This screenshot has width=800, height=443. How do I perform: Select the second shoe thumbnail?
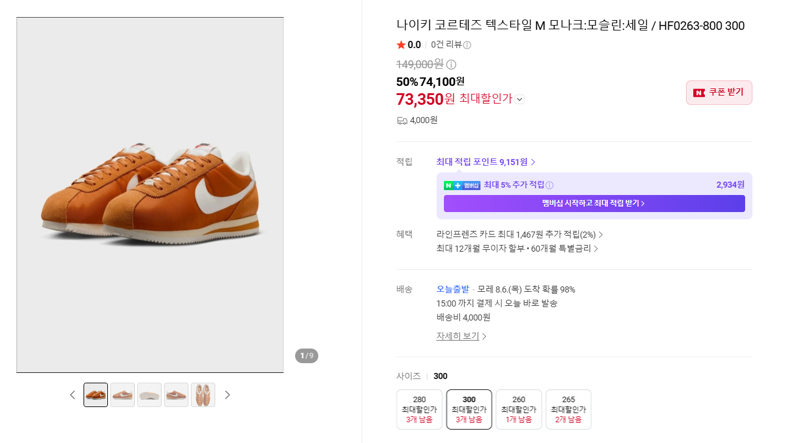coord(122,395)
